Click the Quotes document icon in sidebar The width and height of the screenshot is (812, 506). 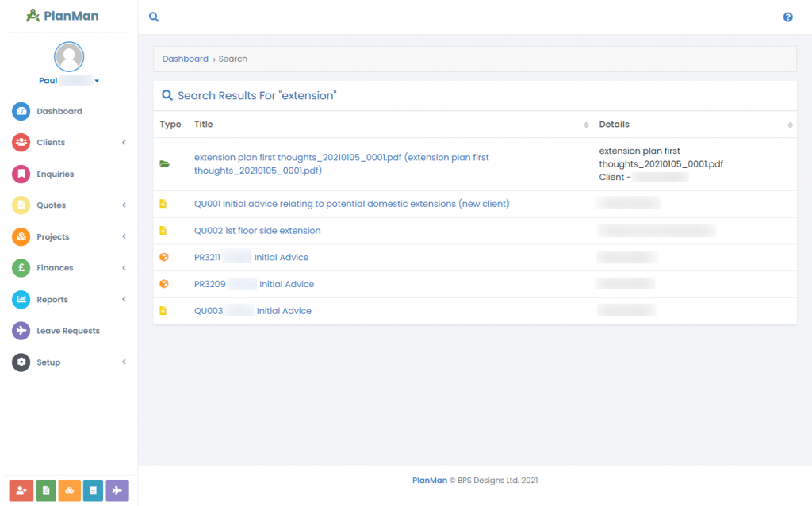click(x=21, y=205)
